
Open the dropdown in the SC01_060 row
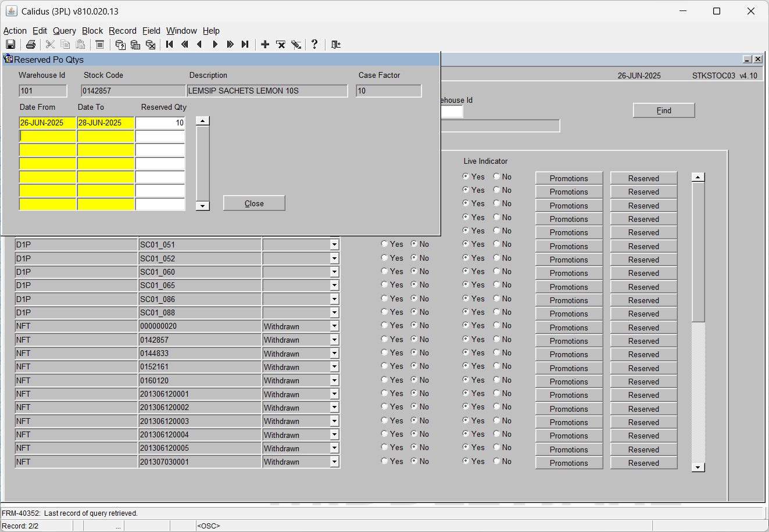334,272
